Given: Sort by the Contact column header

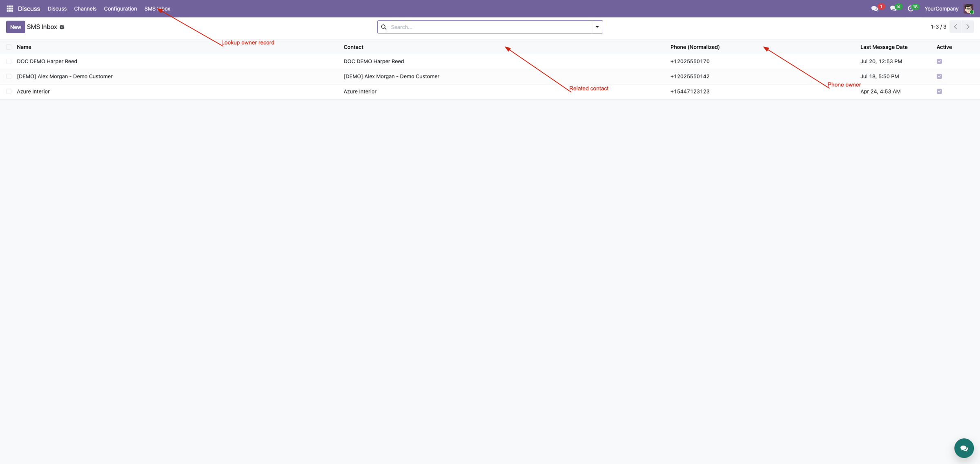Looking at the screenshot, I should click(x=354, y=47).
